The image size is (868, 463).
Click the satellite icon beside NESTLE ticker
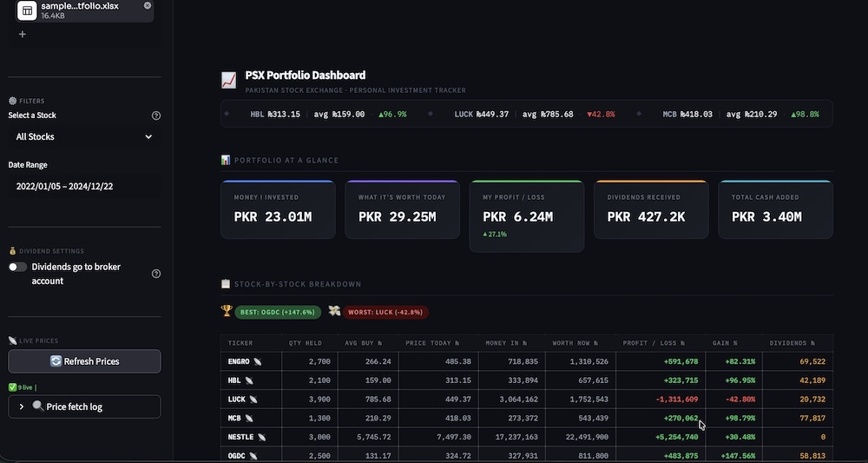point(261,437)
